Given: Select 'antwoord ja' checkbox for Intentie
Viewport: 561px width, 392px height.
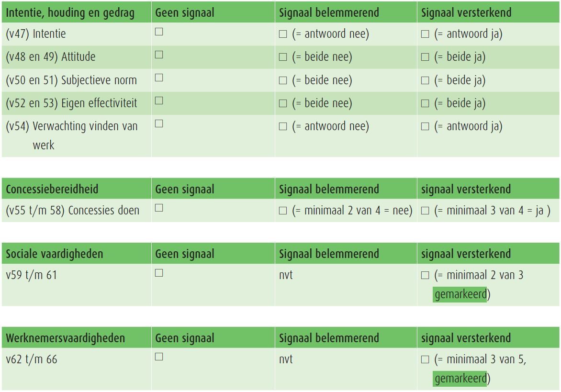Looking at the screenshot, I should tap(425, 34).
